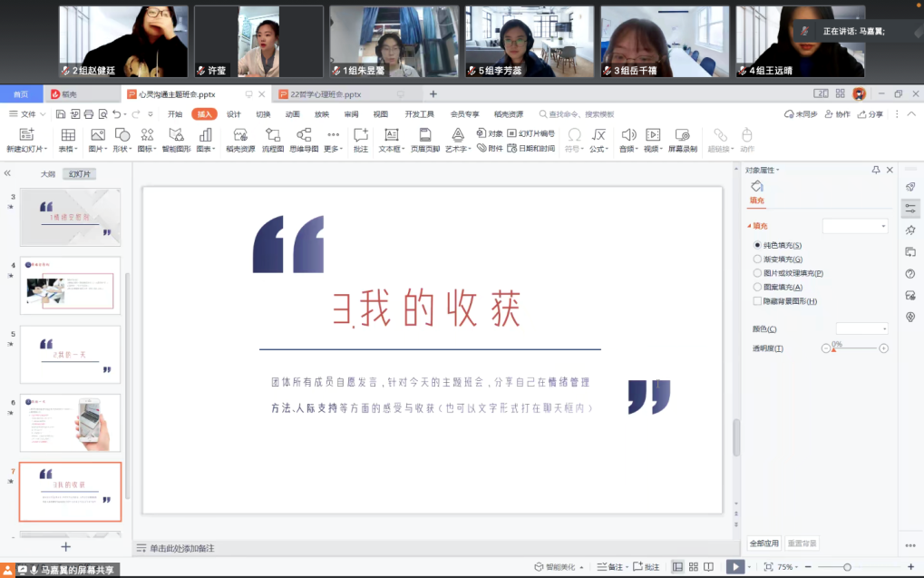
Task: Switch to the 设计 ribbon tab
Action: pyautogui.click(x=234, y=114)
